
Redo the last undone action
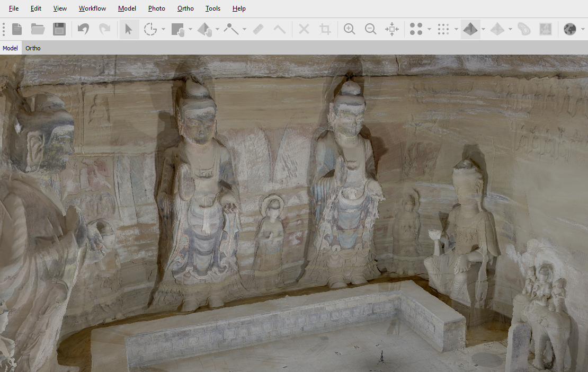(x=105, y=29)
